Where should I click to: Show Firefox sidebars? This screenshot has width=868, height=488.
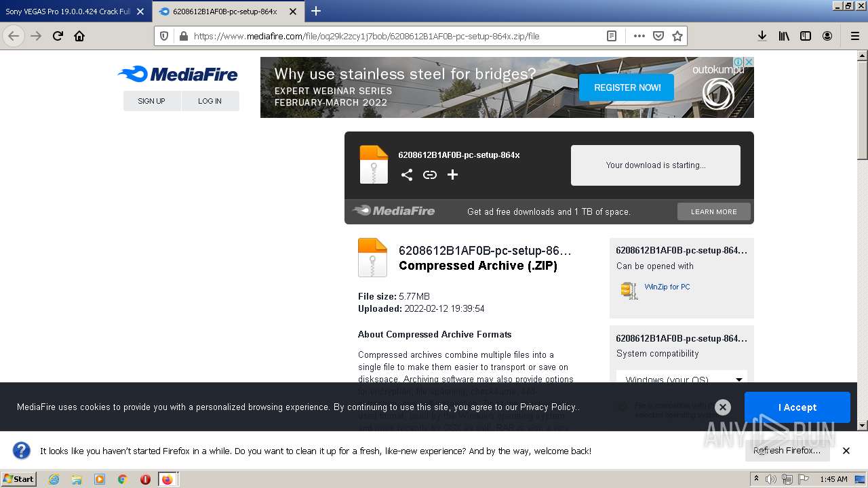[806, 36]
